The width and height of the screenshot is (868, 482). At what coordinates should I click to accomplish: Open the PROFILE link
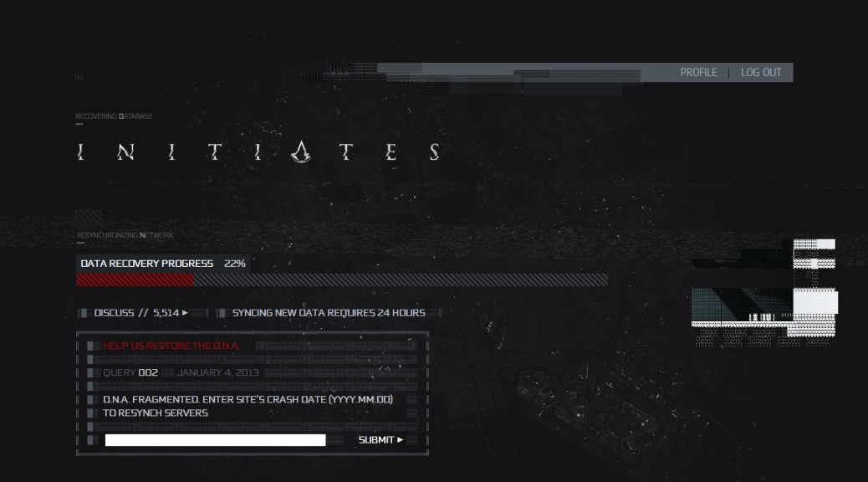698,73
